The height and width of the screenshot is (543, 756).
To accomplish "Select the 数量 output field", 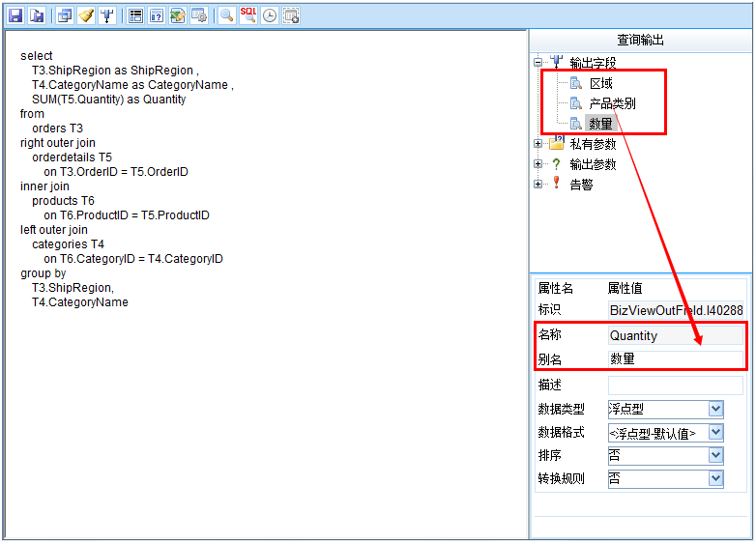I will (600, 124).
